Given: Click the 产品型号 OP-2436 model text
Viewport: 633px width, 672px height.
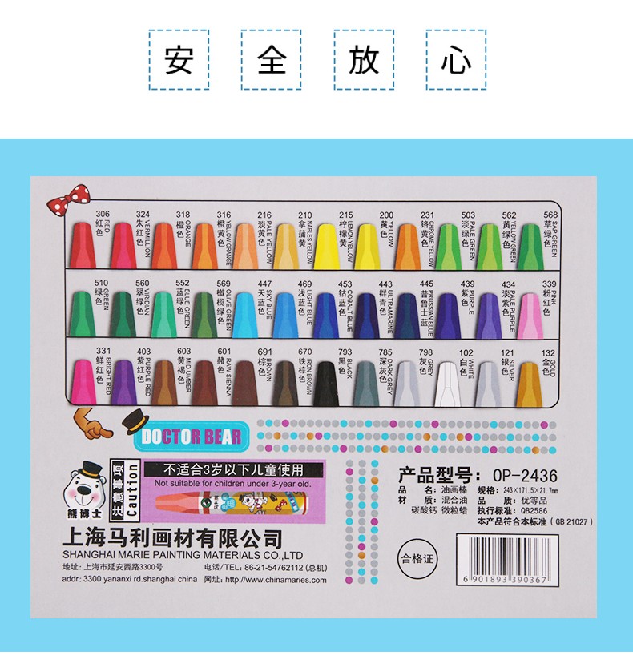Looking at the screenshot, I should [x=478, y=475].
